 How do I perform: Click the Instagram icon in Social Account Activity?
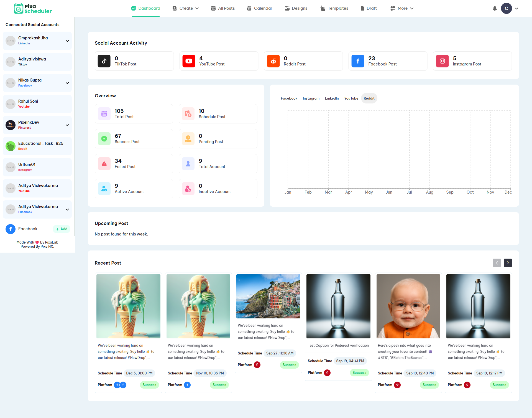point(442,61)
